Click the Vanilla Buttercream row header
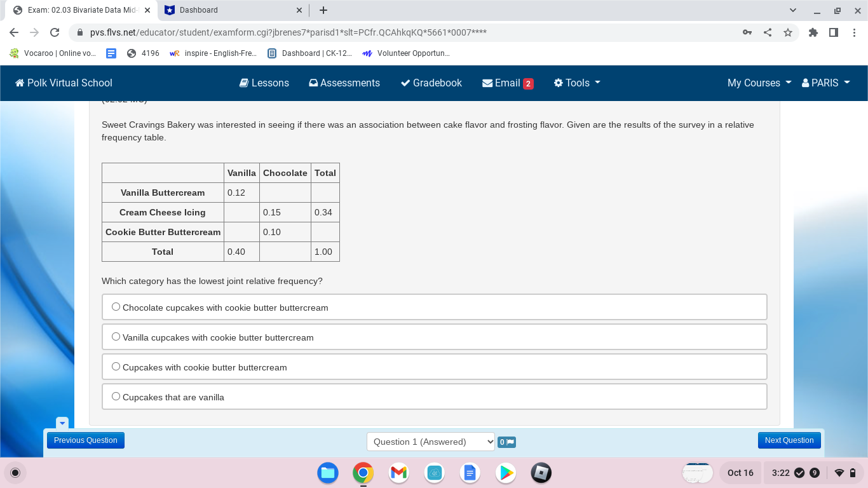This screenshot has width=868, height=488. (163, 193)
